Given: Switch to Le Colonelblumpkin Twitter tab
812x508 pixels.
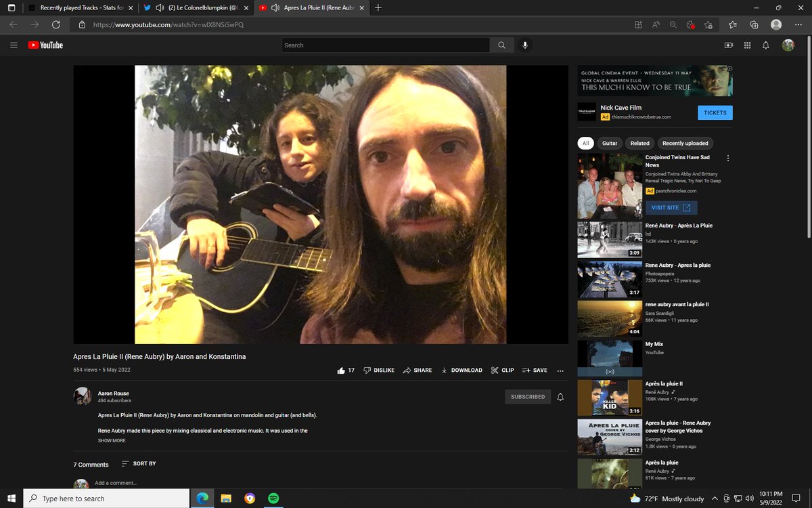Looking at the screenshot, I should [196, 7].
